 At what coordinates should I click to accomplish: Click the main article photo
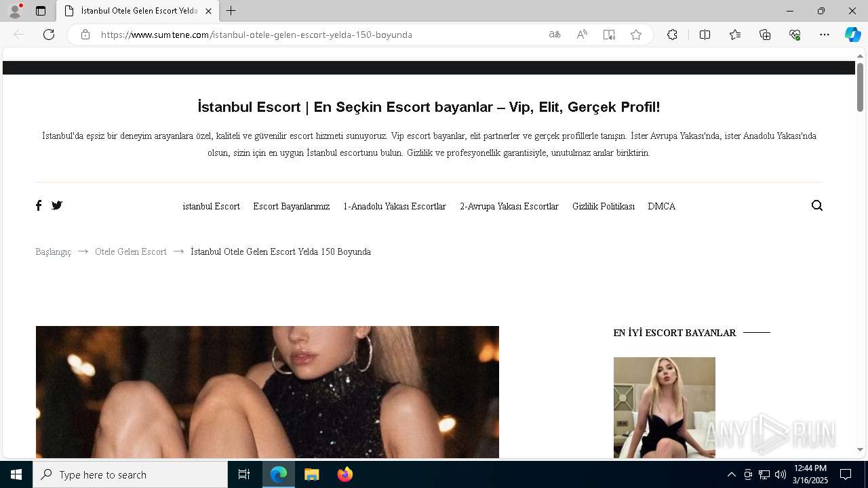coord(267,392)
